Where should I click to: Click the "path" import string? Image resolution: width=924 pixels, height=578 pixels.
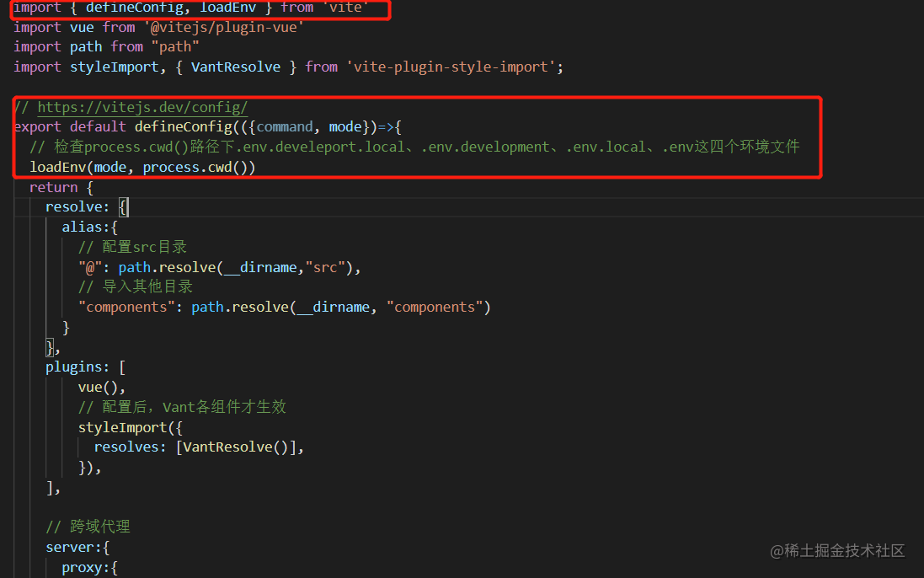click(x=175, y=46)
